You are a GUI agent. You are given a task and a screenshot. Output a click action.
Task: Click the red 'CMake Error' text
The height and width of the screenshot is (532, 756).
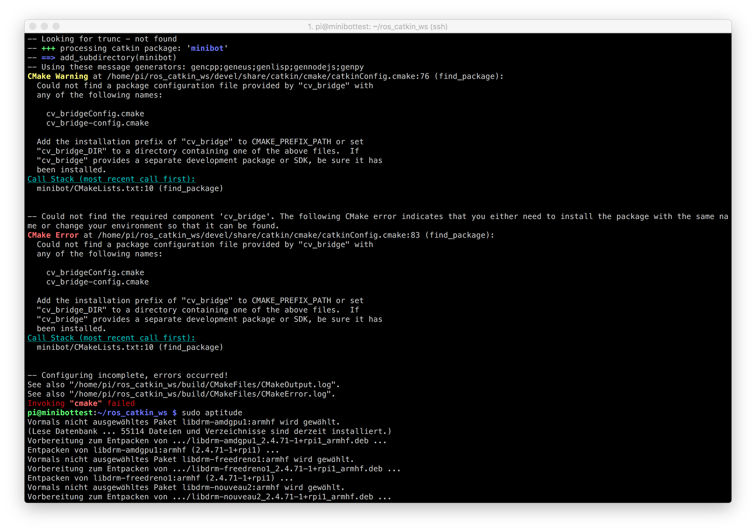(53, 235)
